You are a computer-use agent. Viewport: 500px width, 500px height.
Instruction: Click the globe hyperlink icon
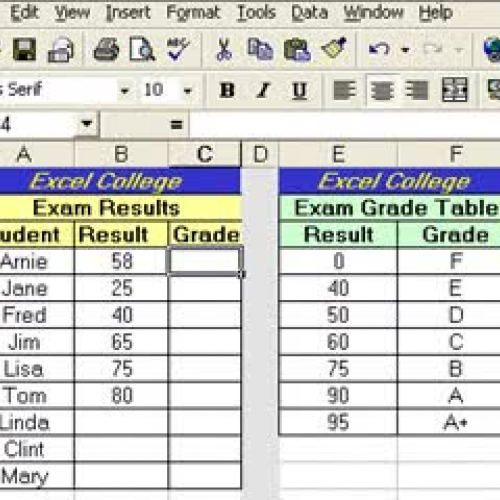tap(492, 49)
